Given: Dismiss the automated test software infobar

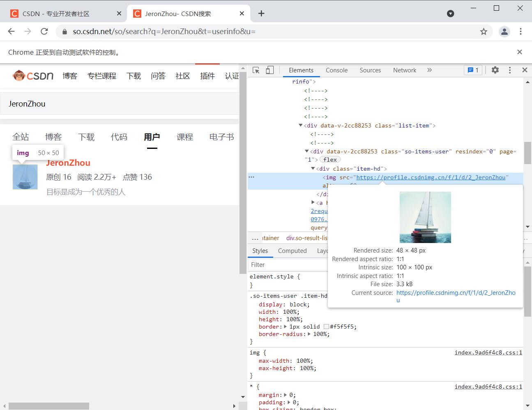Looking at the screenshot, I should tap(520, 52).
